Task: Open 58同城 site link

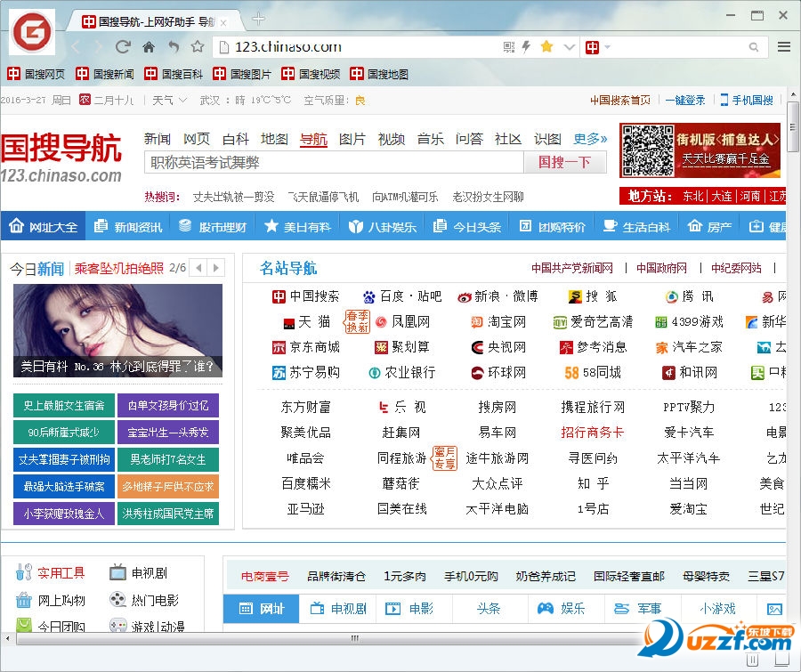Action: [x=593, y=373]
